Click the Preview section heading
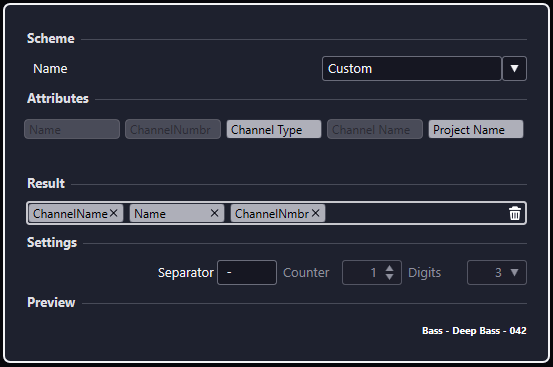Image resolution: width=553 pixels, height=367 pixels. pyautogui.click(x=51, y=302)
